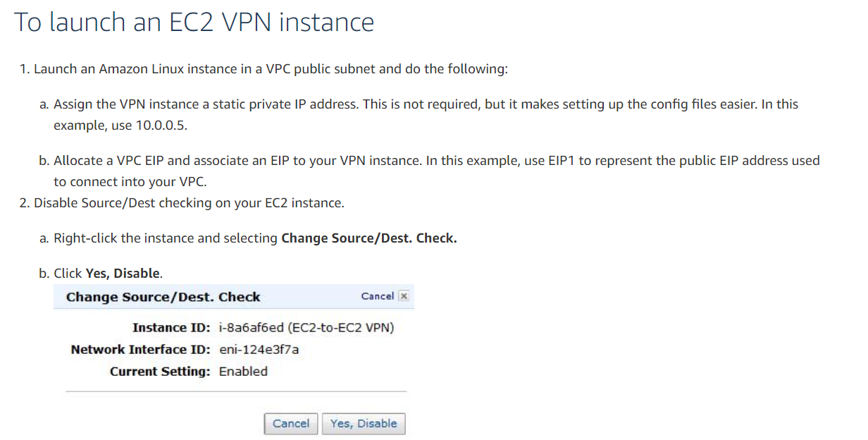
Task: Click step 1b about allocating a VPC EIP
Action: point(436,161)
